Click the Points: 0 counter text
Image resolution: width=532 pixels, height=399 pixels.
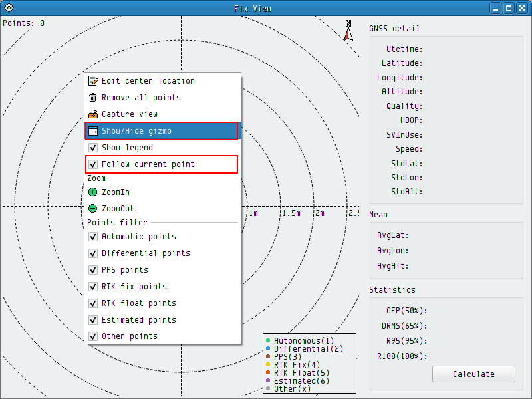23,23
